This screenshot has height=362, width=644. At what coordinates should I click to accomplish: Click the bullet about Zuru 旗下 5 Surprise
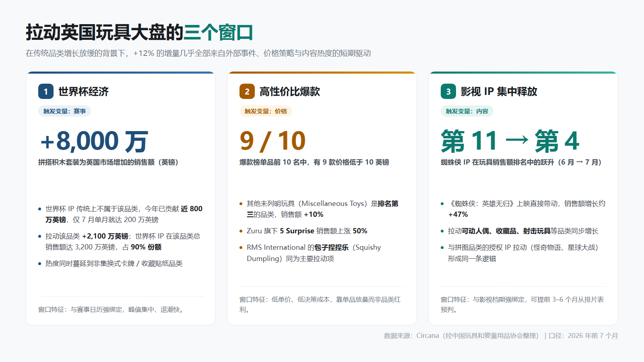303,231
